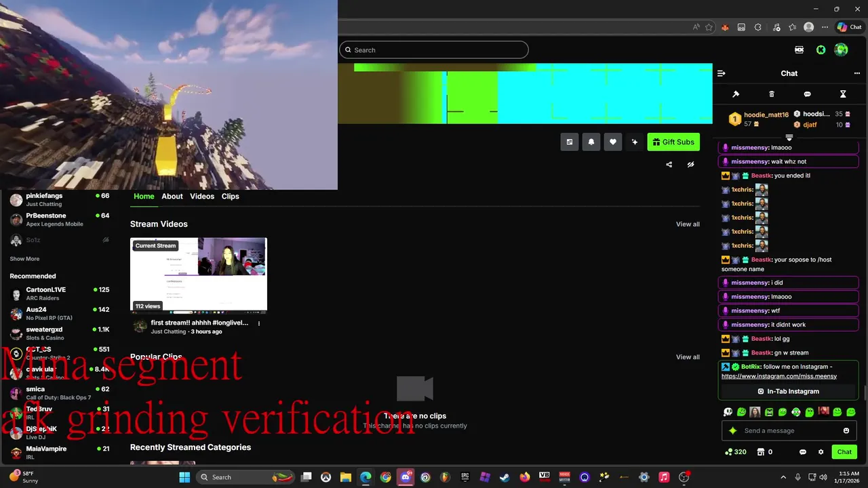Show hidden system tray icons chevron
Screen dimensions: 868x488
783,477
